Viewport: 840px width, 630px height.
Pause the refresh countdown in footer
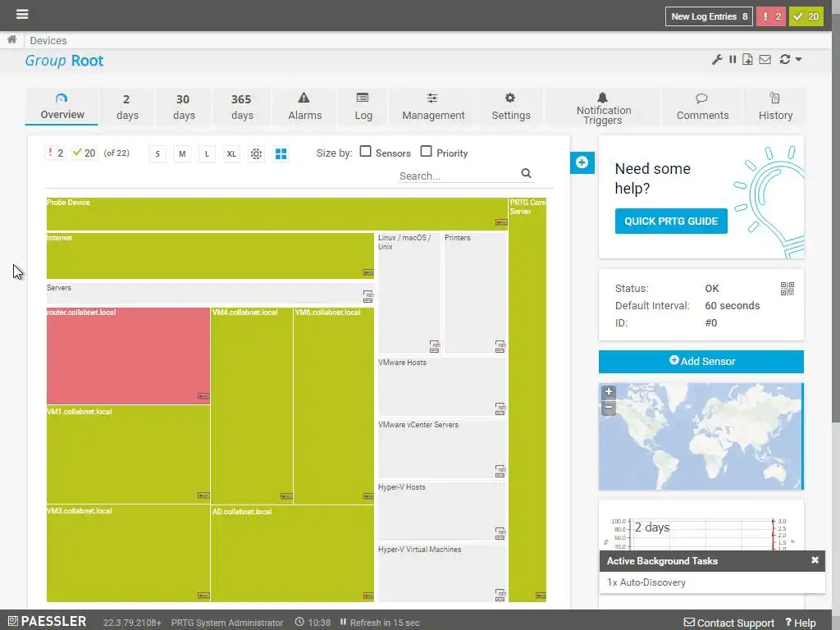pos(344,622)
